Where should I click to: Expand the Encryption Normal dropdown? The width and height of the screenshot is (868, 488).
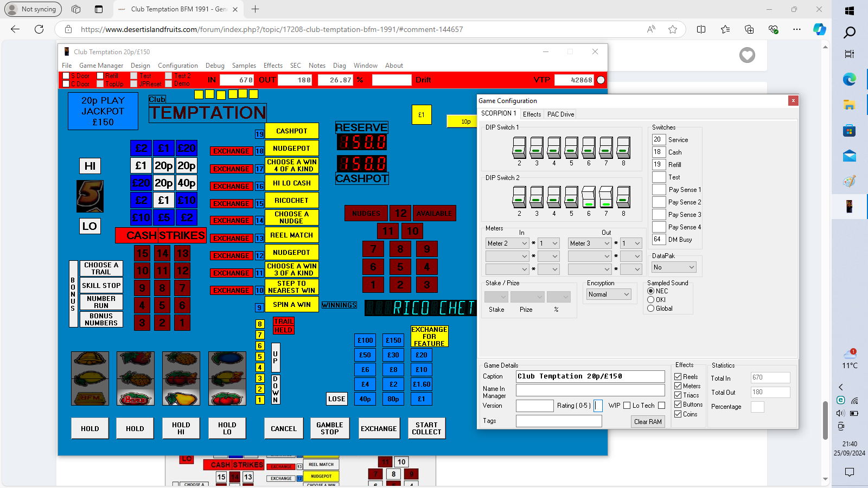coord(609,294)
